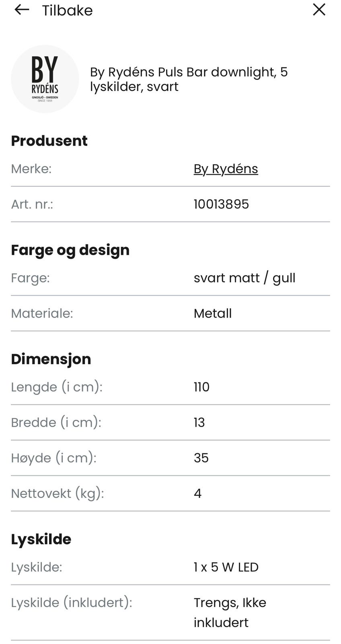The height and width of the screenshot is (644, 341).
Task: Click the Dimensjon section heading
Action: click(51, 359)
